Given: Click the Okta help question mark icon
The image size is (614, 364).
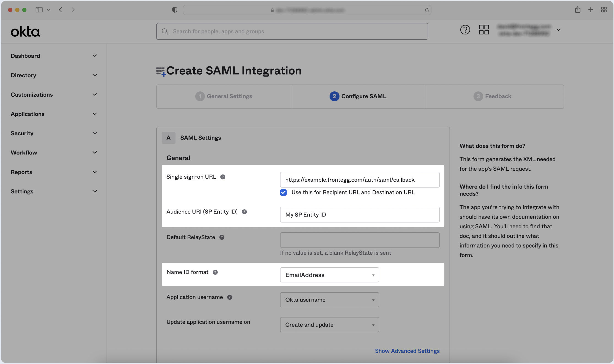Looking at the screenshot, I should (x=465, y=30).
